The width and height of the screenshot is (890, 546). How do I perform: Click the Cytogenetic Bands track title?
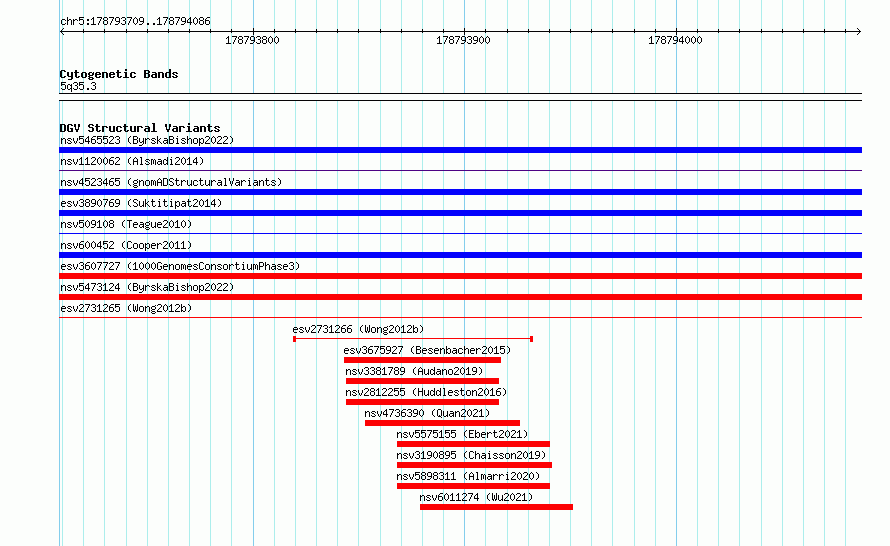(119, 74)
